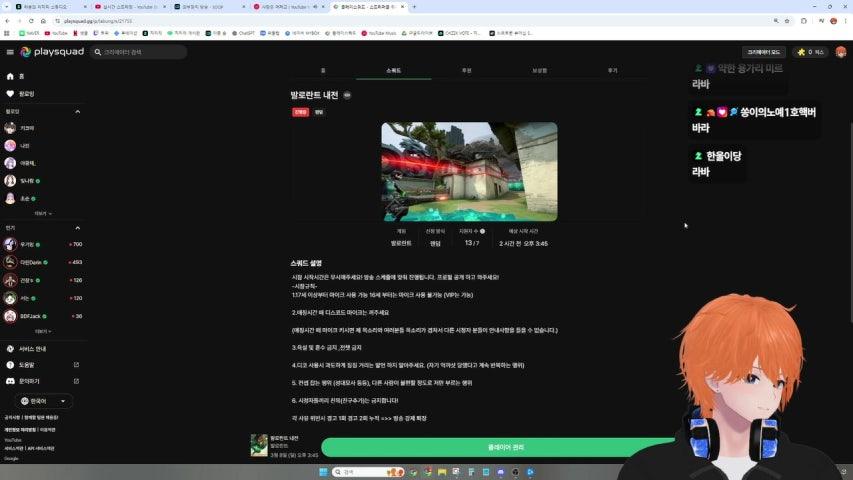The image size is (853, 480).
Task: Open File Explorer folder on the taskbar
Action: (442, 472)
